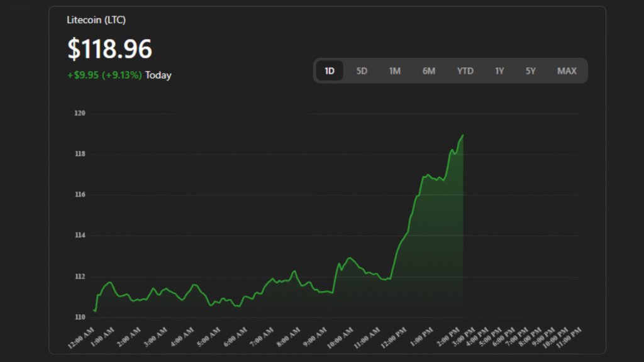Show the 6M price history
644x362 pixels.
click(x=429, y=71)
